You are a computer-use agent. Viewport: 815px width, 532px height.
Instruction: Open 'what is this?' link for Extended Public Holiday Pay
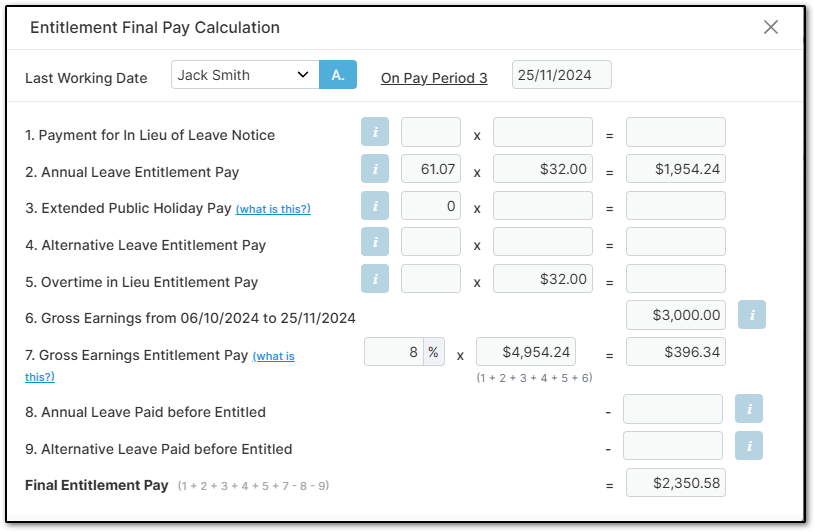(273, 209)
